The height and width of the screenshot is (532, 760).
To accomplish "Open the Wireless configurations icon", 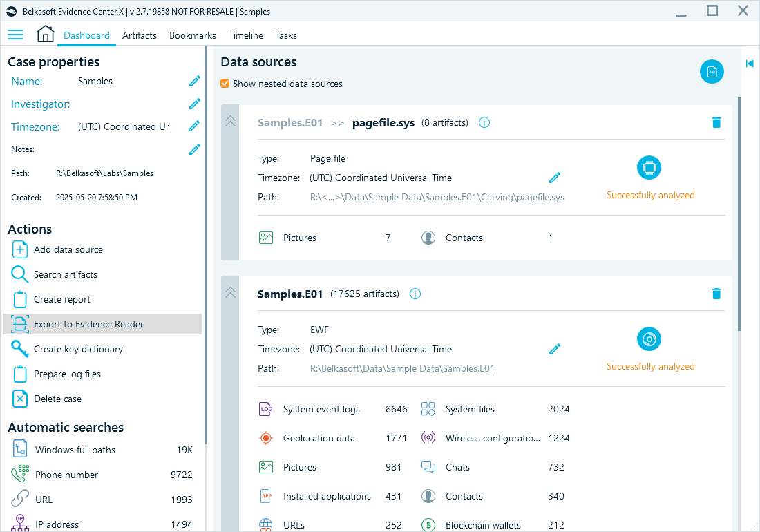I will click(x=428, y=438).
